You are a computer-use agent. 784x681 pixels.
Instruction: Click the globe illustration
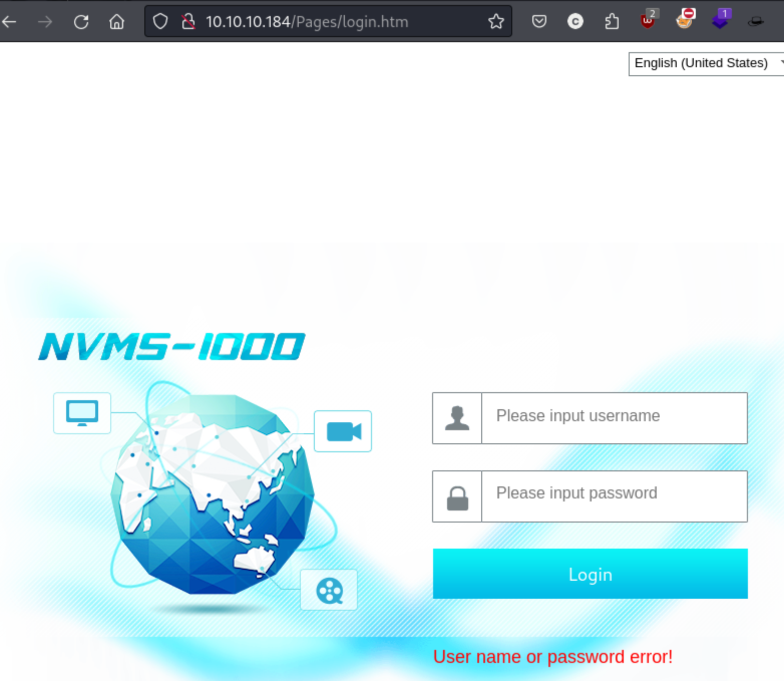213,494
